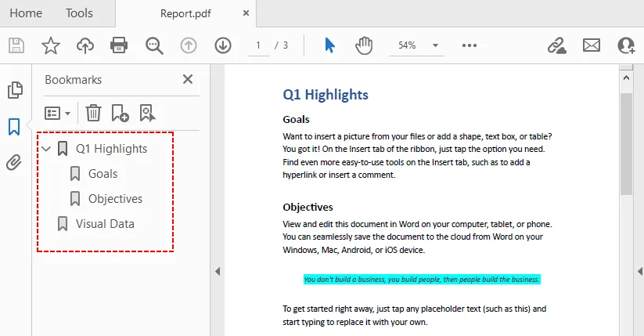
Task: Send file by email envelope icon
Action: tap(592, 45)
